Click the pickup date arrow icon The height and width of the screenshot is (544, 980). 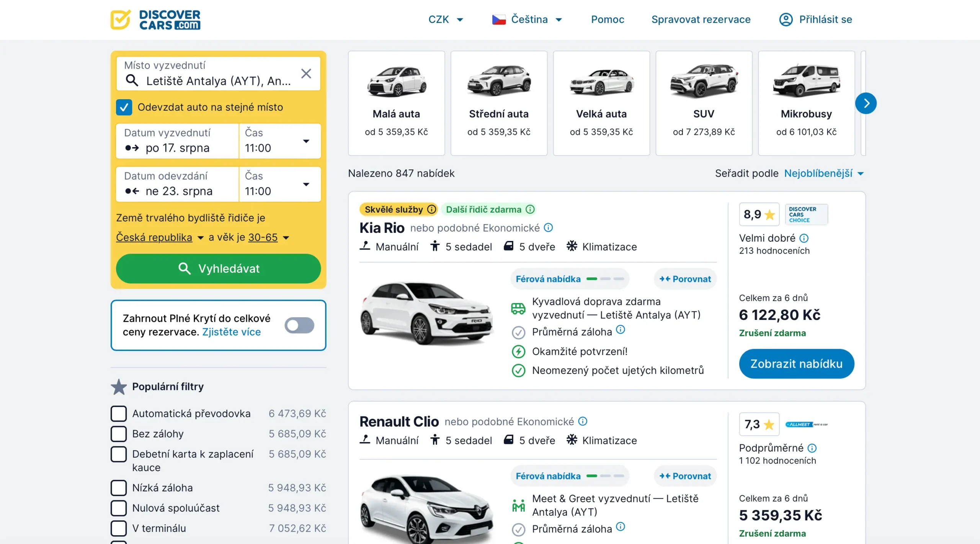click(132, 147)
